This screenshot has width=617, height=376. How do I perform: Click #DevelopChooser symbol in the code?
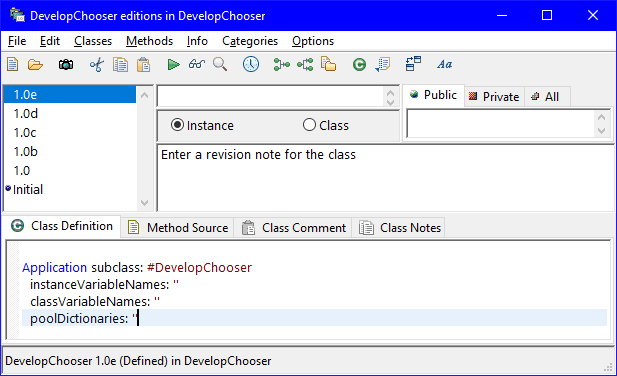pos(199,267)
